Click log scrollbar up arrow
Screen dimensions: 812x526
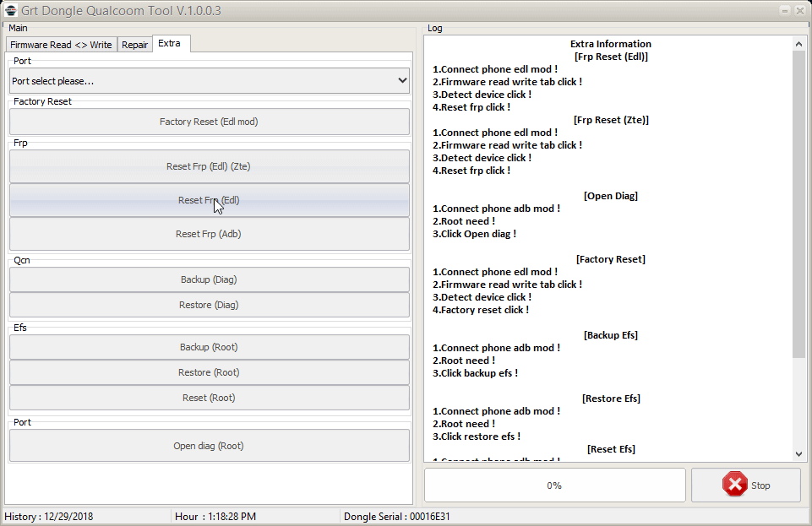[x=798, y=45]
